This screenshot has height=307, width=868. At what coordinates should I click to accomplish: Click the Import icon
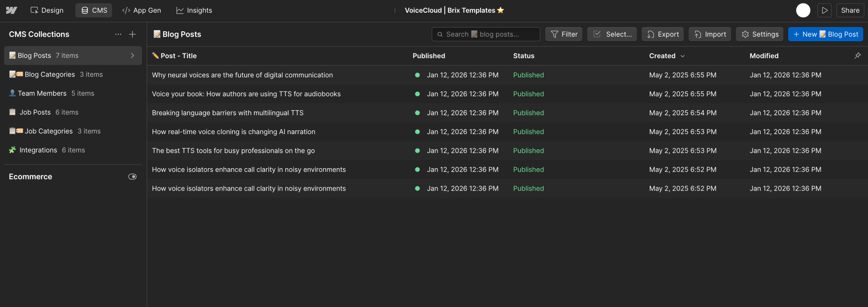click(697, 34)
